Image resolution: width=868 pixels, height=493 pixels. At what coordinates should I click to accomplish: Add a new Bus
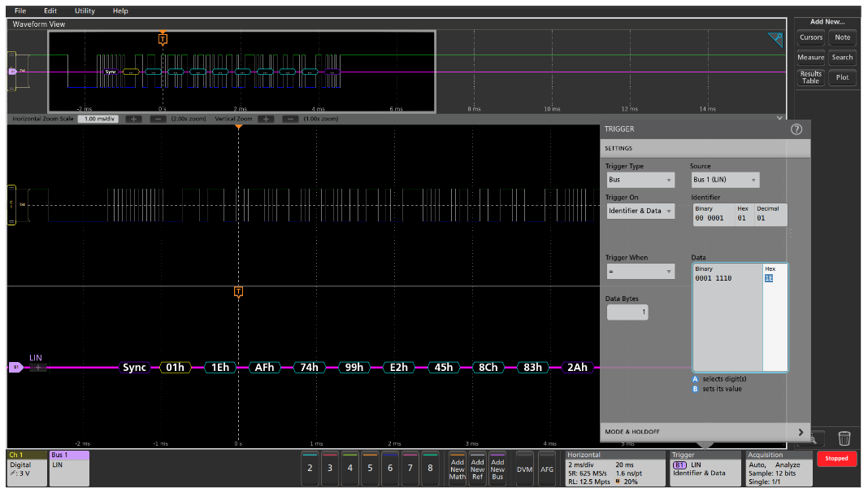point(497,469)
